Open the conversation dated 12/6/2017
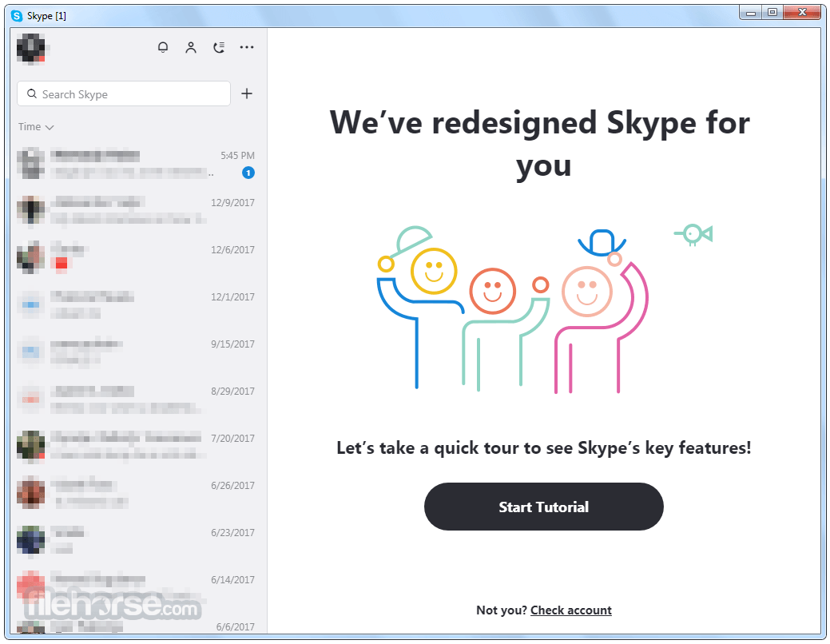830x644 pixels. (139, 258)
